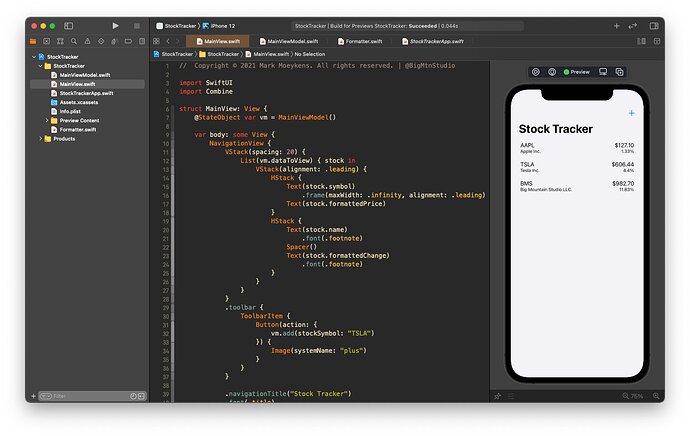Pin the preview in the canvas
Screen dimensions: 690x436
pos(498,396)
